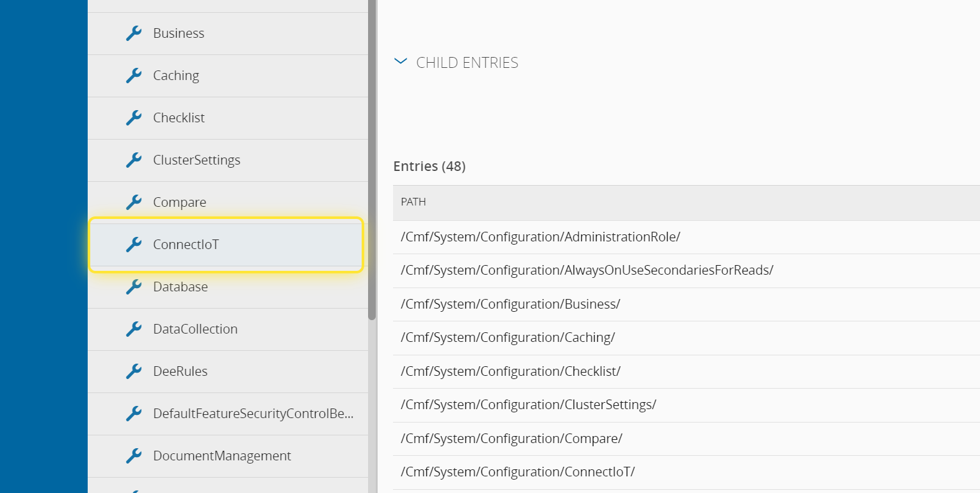Open the AdministrationRole path entry
The image size is (980, 493).
540,237
